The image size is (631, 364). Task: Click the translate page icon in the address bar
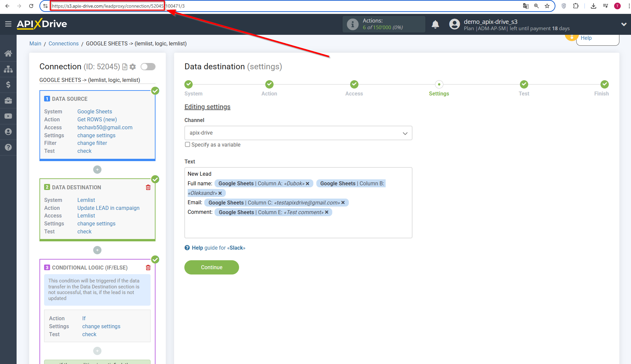coord(526,6)
